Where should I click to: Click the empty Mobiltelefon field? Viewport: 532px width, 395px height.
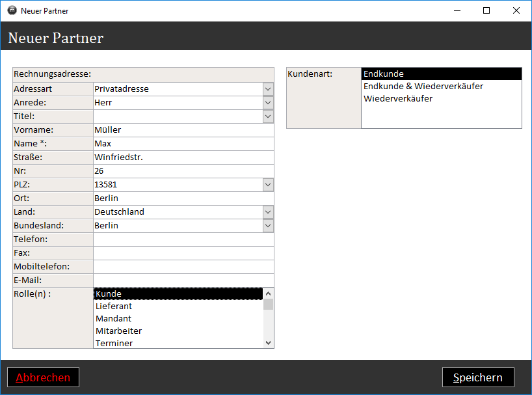click(183, 267)
